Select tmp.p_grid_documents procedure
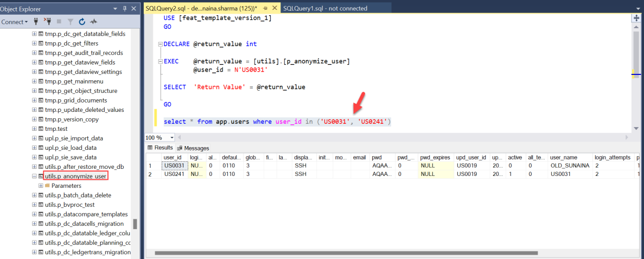Screen dimensions: 644x259 tap(76, 100)
